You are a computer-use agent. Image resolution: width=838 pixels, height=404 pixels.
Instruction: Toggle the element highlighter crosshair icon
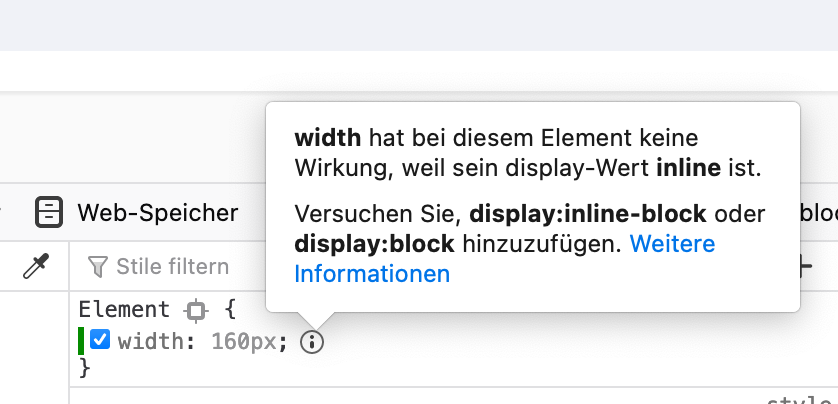(x=195, y=310)
